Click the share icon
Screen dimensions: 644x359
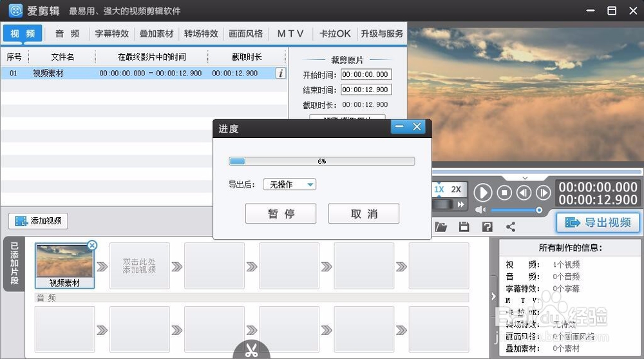[x=511, y=227]
